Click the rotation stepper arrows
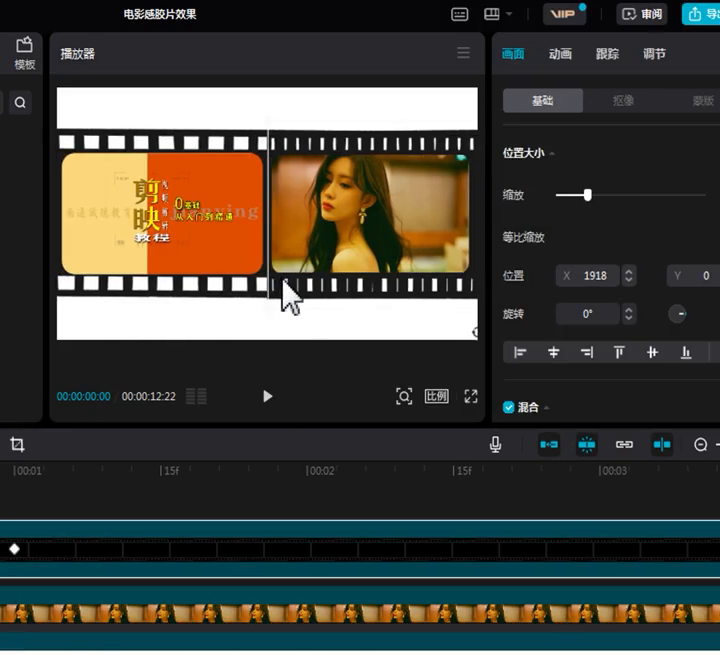Screen dimensions: 720x655 pyautogui.click(x=629, y=314)
